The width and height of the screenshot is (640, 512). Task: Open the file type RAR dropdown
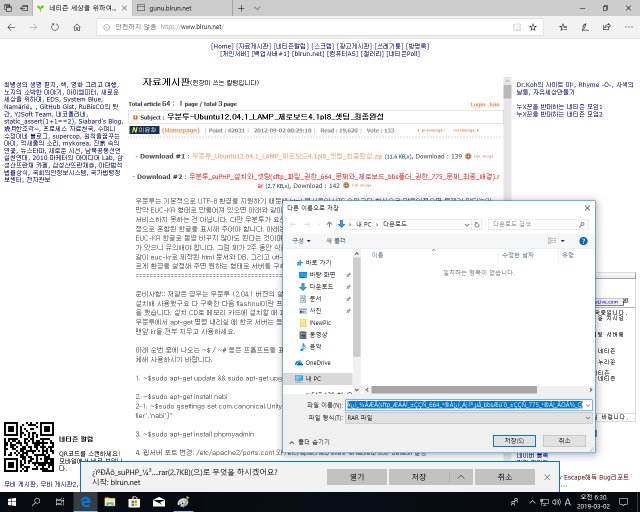pyautogui.click(x=469, y=418)
